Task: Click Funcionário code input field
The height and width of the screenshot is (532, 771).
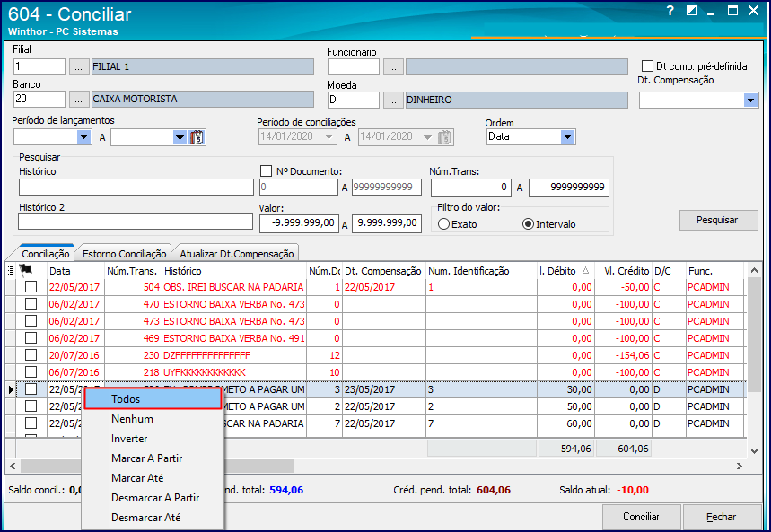Action: click(x=354, y=67)
